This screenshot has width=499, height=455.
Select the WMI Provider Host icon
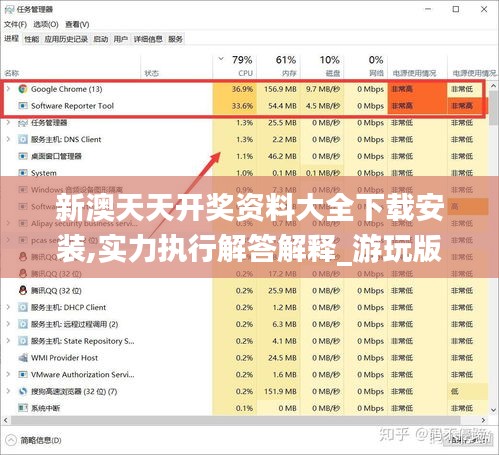[23, 358]
